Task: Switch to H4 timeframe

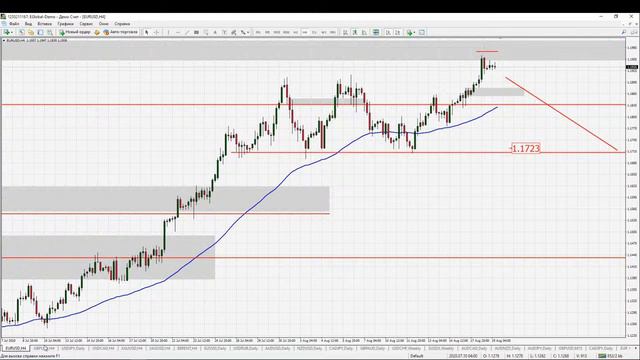Action: 305,32
